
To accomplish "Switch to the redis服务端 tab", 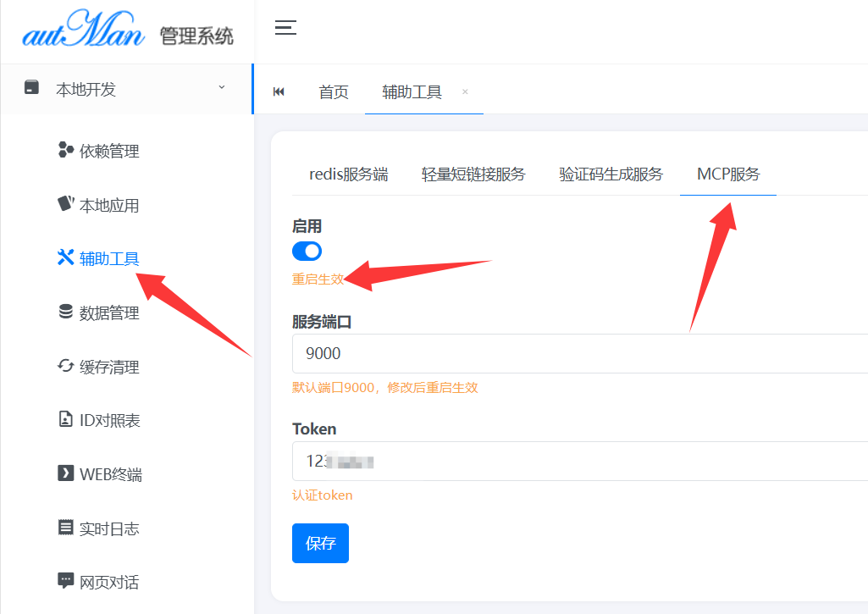I will 348,174.
